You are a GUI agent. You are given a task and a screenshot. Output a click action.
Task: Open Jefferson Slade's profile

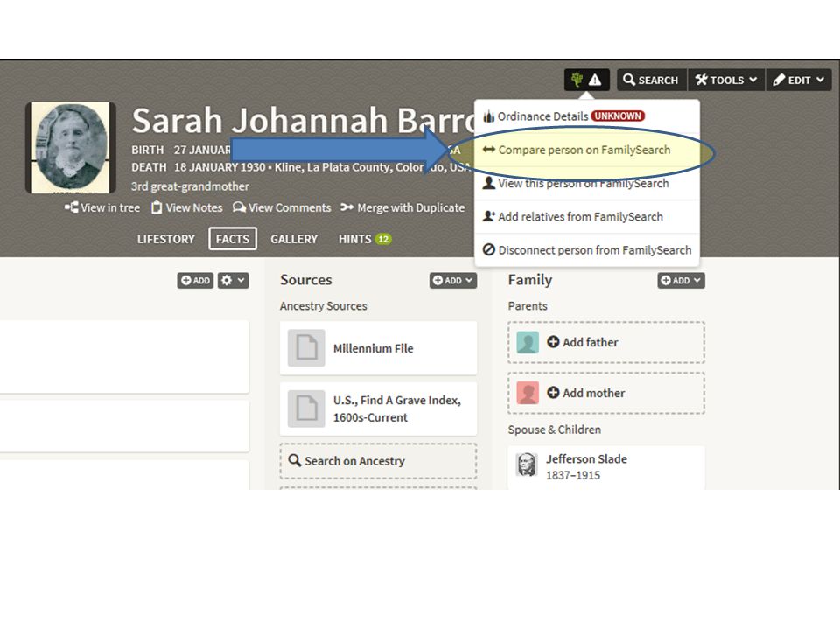pos(606,467)
